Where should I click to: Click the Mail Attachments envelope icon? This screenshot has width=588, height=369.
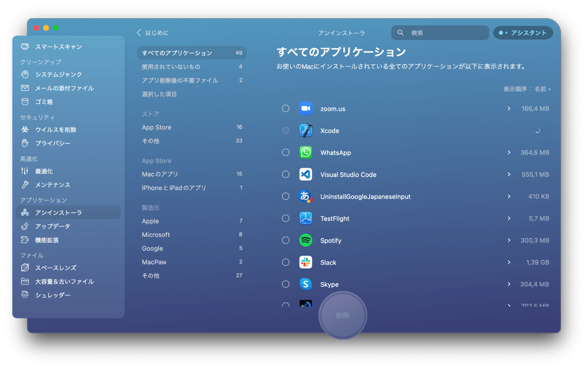[x=25, y=88]
